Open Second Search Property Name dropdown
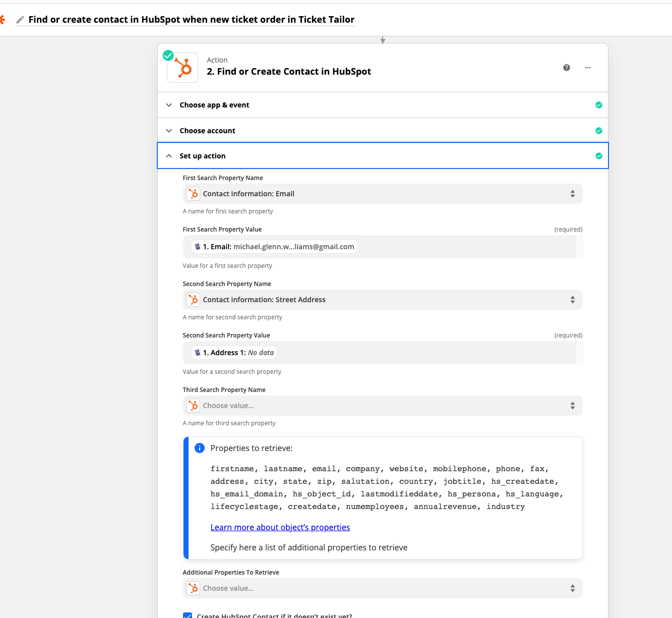672x618 pixels. click(x=383, y=300)
